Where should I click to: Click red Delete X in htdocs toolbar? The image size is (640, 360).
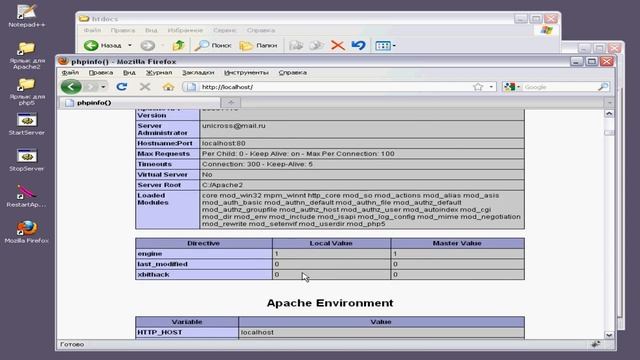click(338, 45)
